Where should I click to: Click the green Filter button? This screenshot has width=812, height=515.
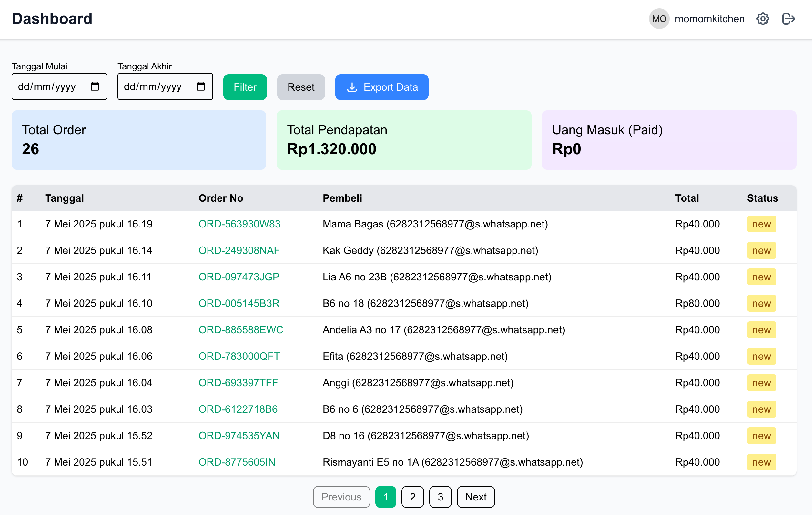point(245,87)
